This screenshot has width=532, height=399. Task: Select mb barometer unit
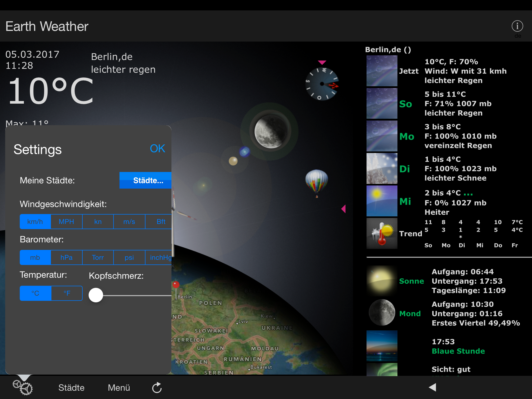pos(35,257)
